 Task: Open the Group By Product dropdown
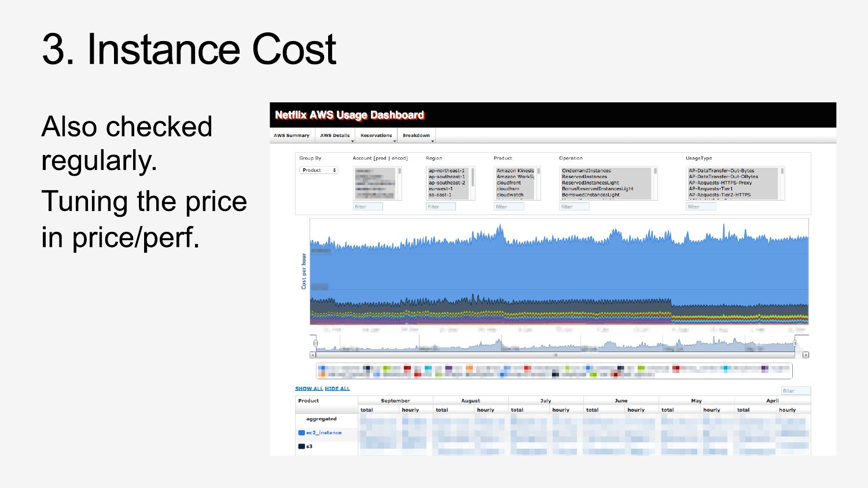tap(319, 170)
